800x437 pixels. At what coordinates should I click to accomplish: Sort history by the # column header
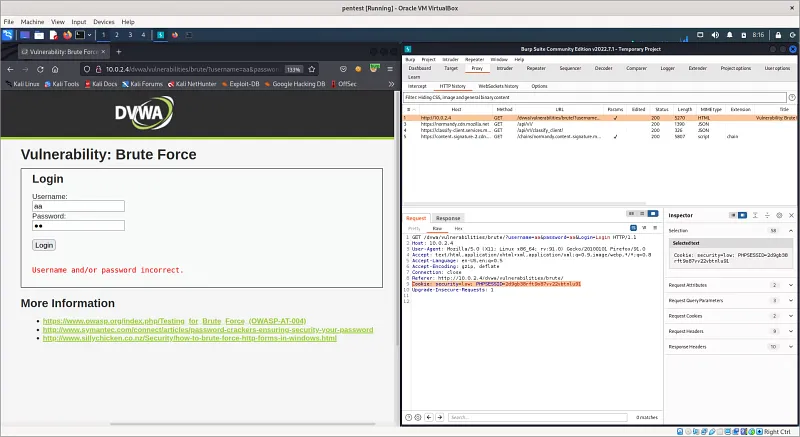411,109
